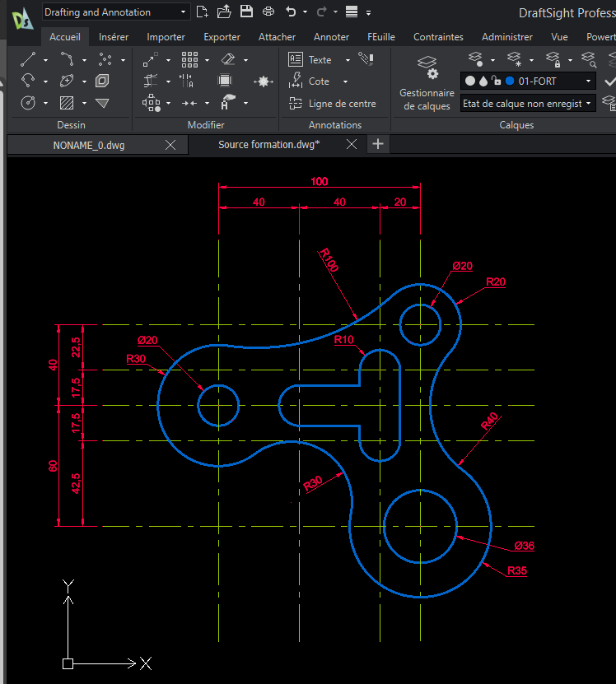The image size is (616, 684).
Task: Open the Gestionnaire de calques layer manager
Action: click(427, 83)
